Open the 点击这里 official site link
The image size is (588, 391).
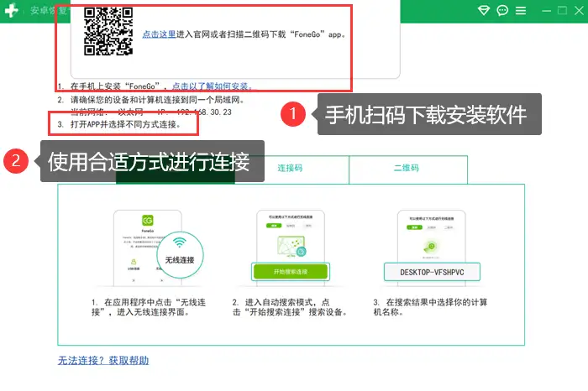tap(159, 34)
